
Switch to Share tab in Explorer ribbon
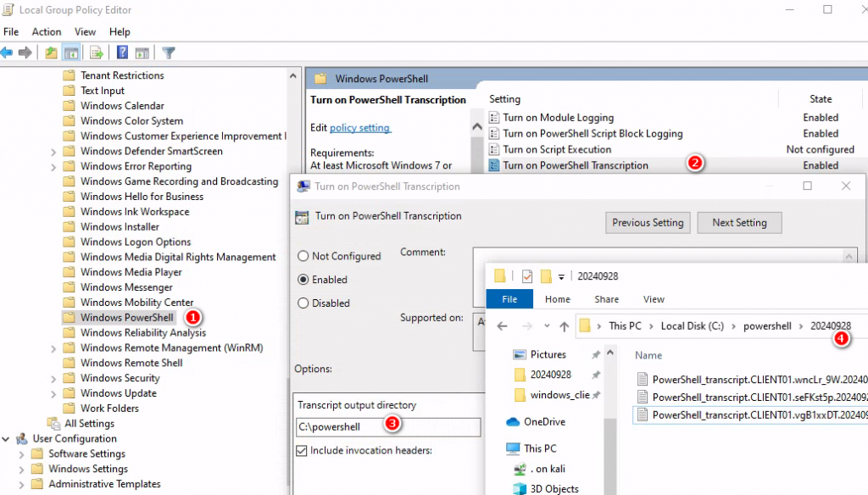tap(607, 299)
